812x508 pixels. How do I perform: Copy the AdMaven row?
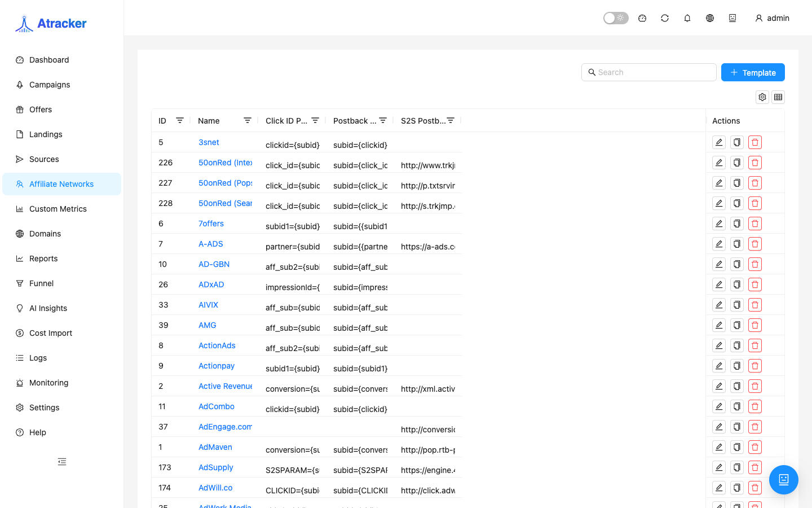pos(737,447)
